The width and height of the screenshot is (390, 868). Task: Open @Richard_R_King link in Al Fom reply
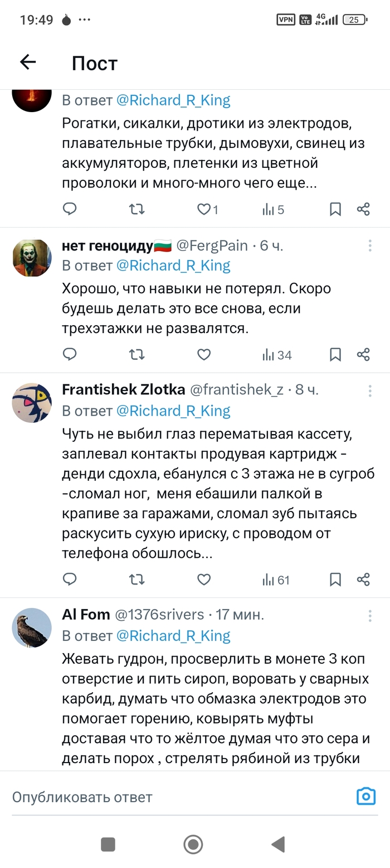[x=173, y=635]
